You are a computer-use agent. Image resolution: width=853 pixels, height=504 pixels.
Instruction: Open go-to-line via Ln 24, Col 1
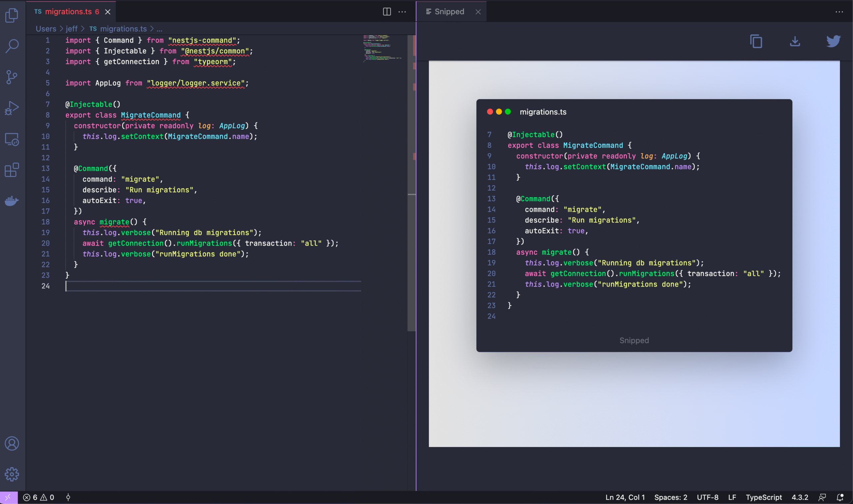[625, 497]
